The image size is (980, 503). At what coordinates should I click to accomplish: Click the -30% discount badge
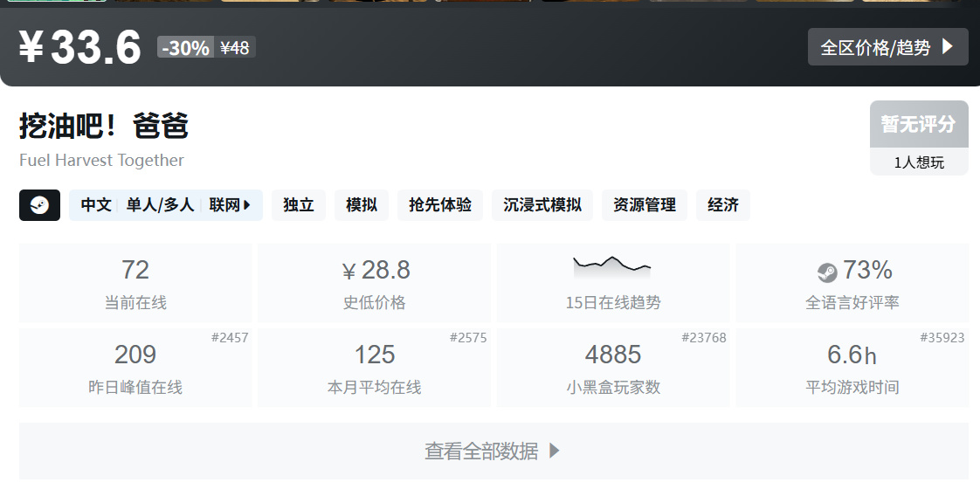click(x=186, y=47)
